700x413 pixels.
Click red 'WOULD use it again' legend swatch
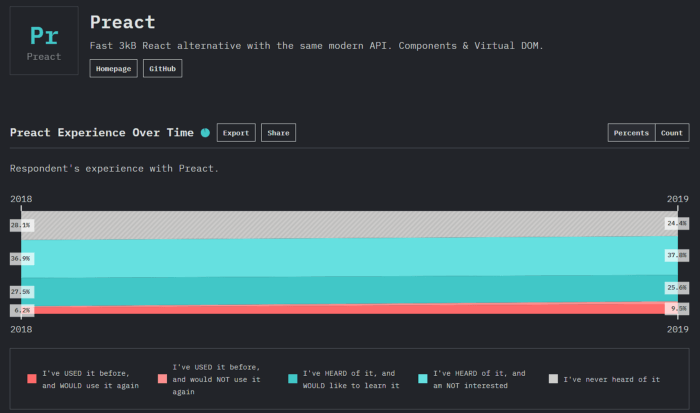click(32, 379)
